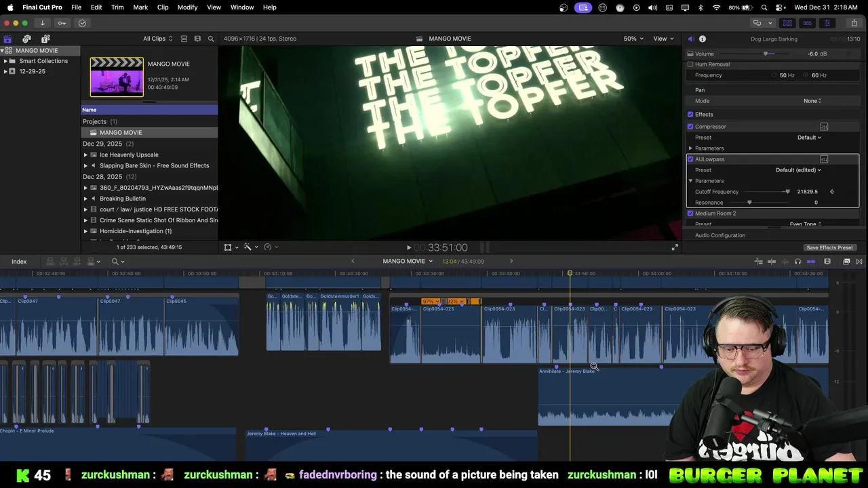Adjust the Volume slider
Image resolution: width=868 pixels, height=488 pixels.
[x=765, y=54]
